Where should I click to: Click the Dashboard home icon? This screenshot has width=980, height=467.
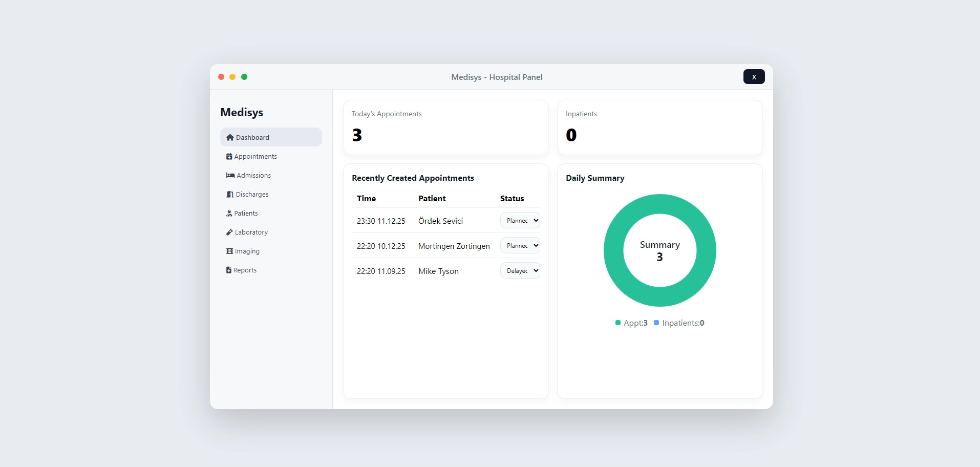coord(230,137)
